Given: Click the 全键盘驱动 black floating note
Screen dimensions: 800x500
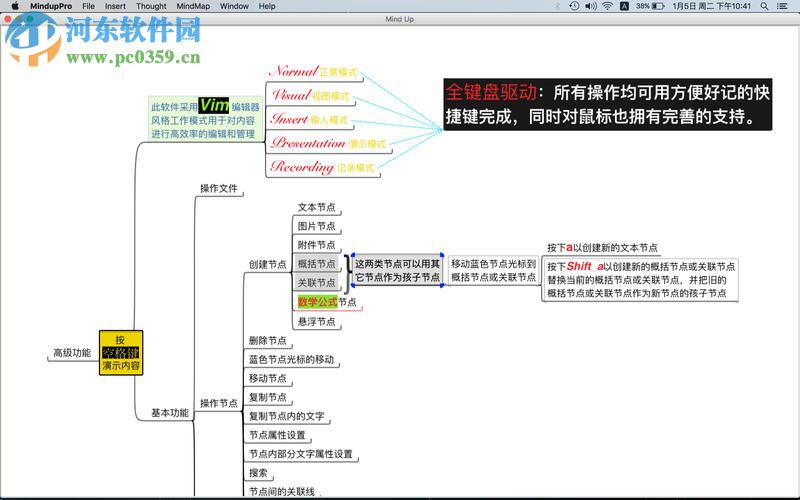Looking at the screenshot, I should (607, 105).
